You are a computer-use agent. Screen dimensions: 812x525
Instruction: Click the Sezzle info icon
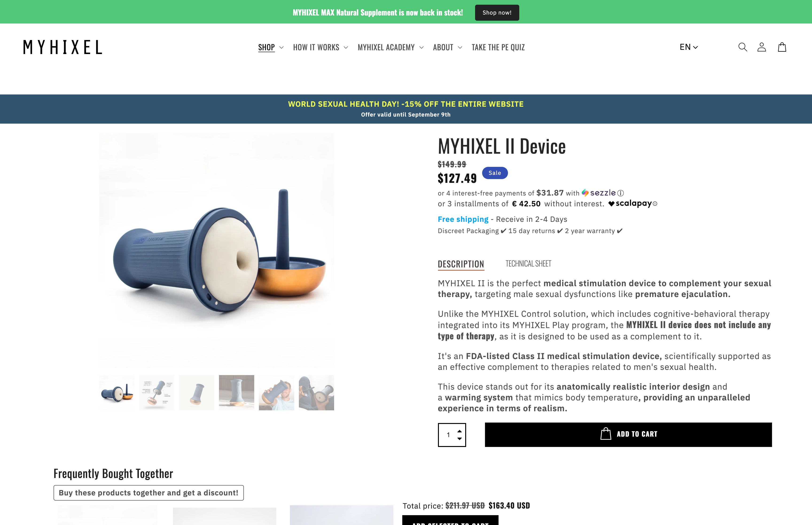click(x=621, y=193)
